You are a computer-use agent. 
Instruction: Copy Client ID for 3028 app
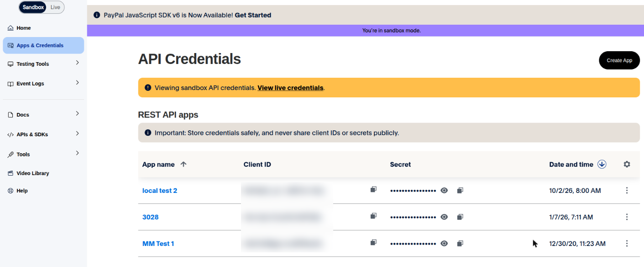point(373,216)
